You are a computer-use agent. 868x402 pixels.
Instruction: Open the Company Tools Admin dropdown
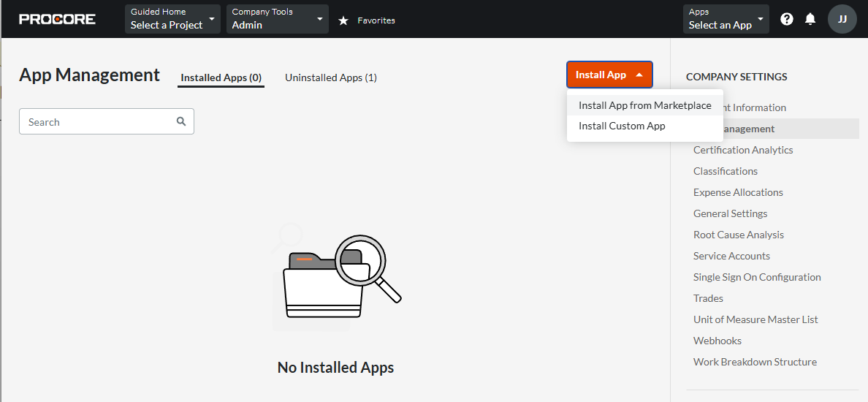278,19
